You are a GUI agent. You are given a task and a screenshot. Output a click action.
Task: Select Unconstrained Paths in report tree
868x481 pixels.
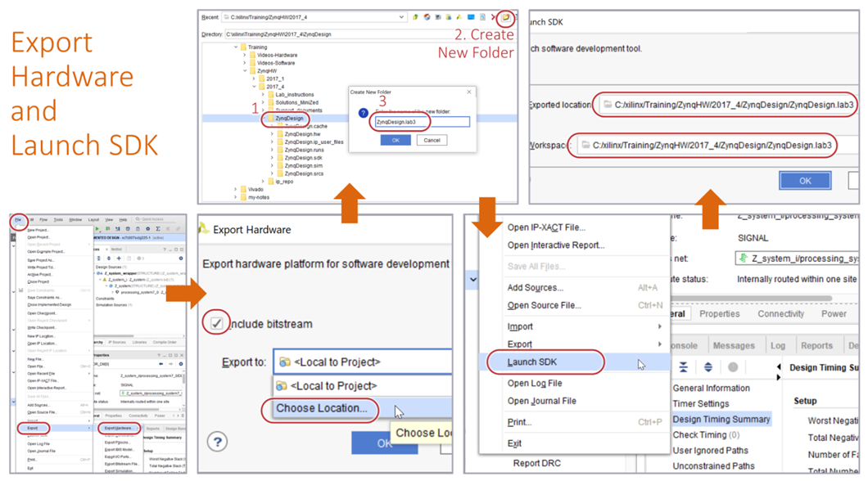[x=713, y=466]
